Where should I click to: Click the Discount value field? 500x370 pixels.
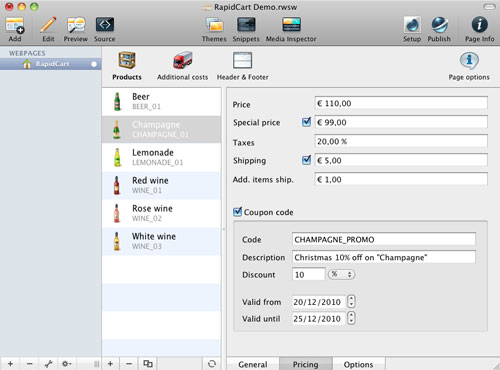point(309,274)
